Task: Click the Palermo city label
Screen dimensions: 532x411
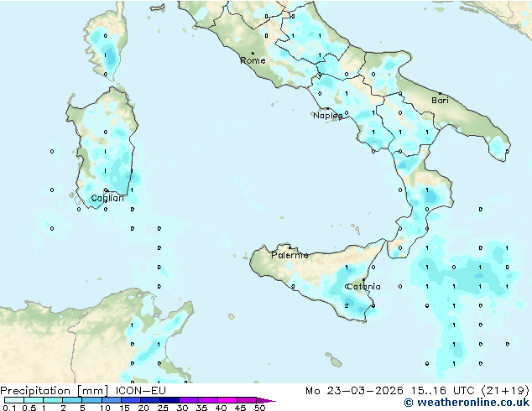Action: (x=289, y=255)
